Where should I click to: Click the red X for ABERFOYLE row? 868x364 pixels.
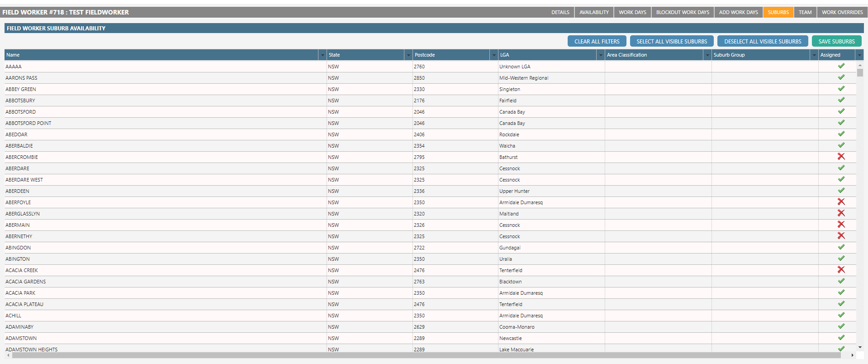pyautogui.click(x=841, y=202)
